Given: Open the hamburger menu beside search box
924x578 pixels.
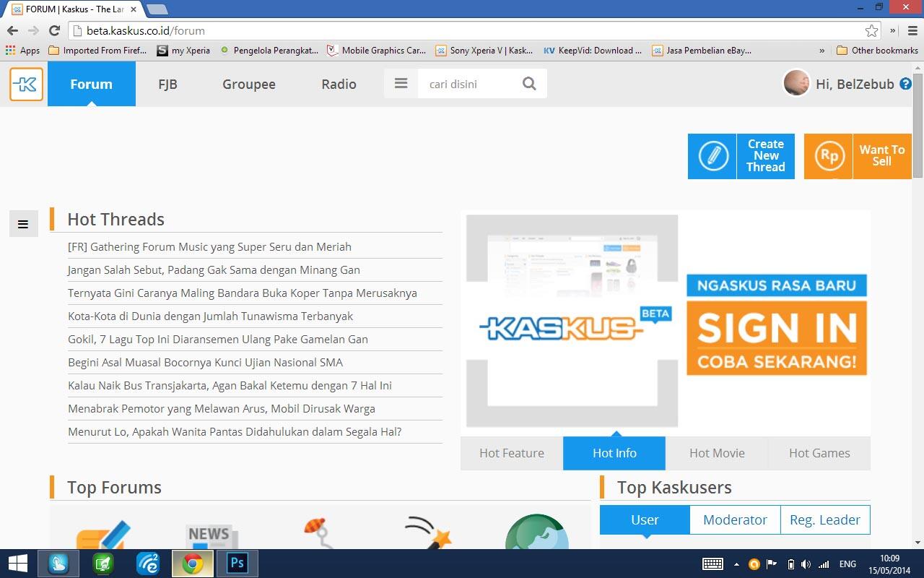Looking at the screenshot, I should pos(401,84).
